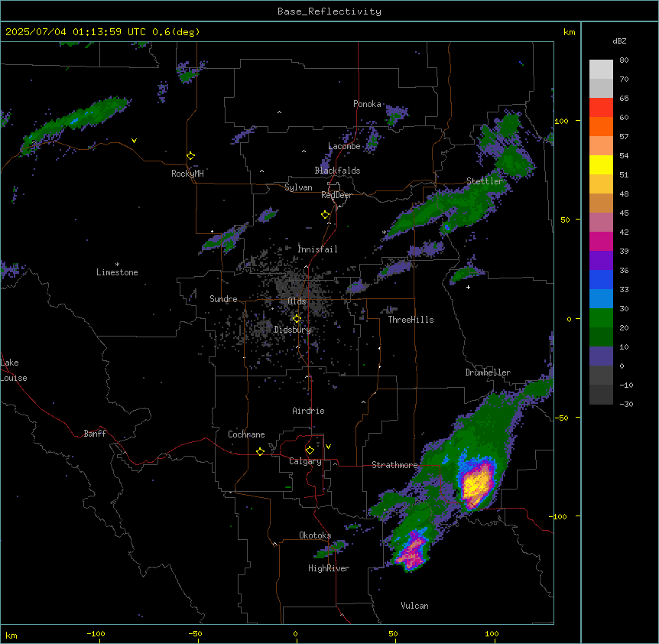Click the -30 value in dBZ legend
This screenshot has width=659, height=644.
pos(626,405)
